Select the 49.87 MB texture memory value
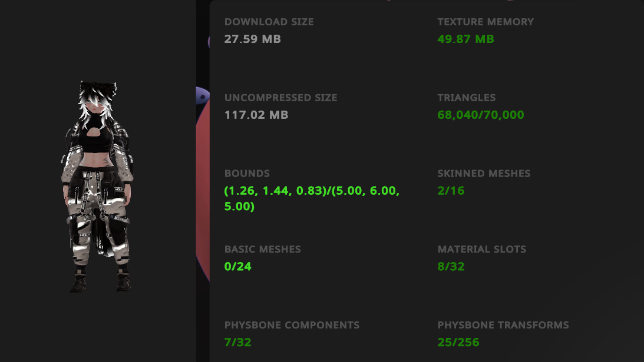 pyautogui.click(x=465, y=39)
